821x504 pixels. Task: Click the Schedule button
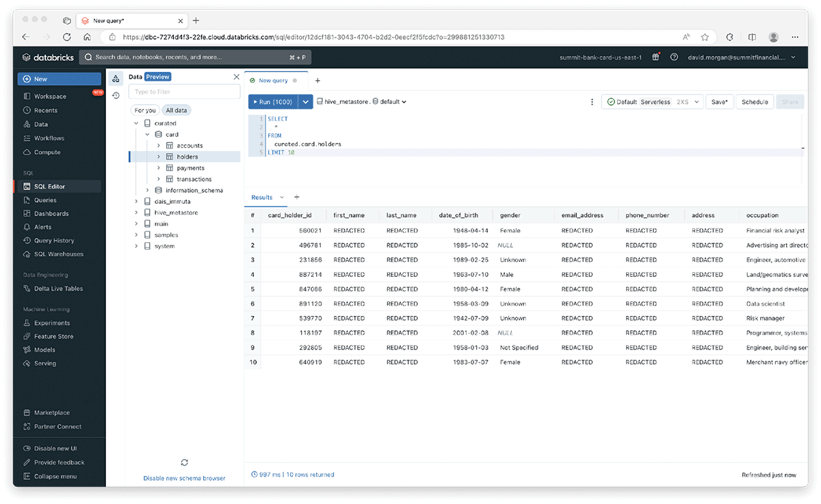755,102
